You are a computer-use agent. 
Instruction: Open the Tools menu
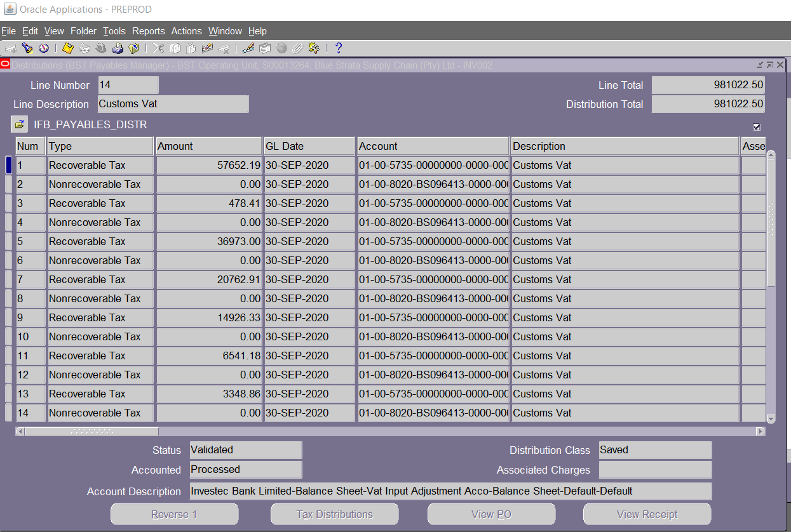click(x=114, y=31)
